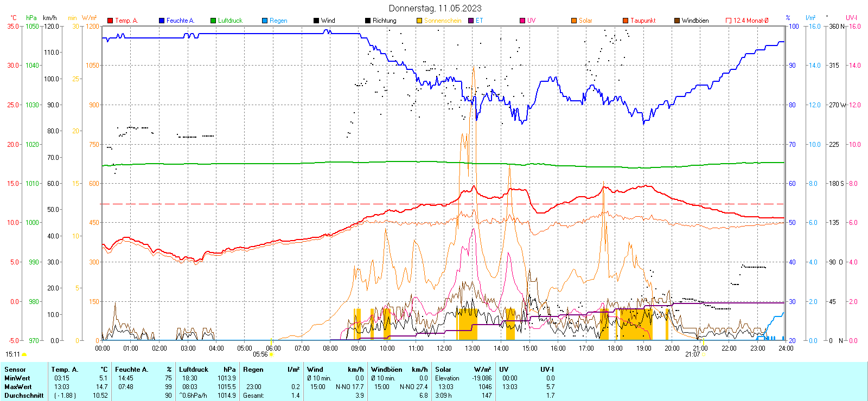Click the magenta UV legend square

522,21
